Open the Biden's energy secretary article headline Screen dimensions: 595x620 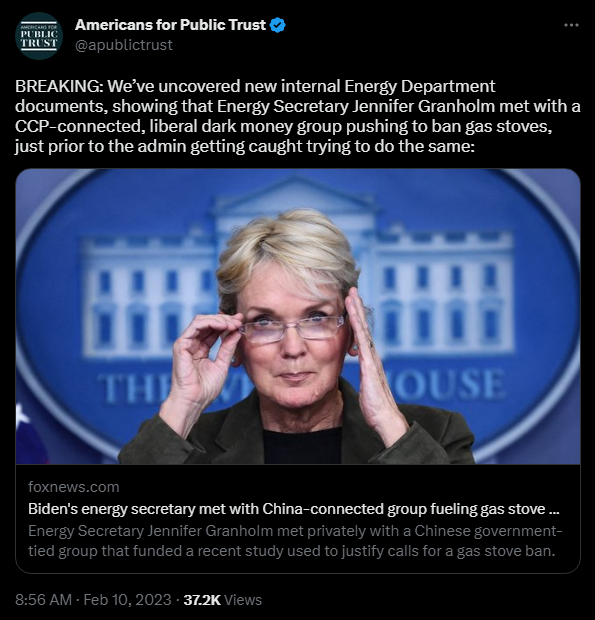coord(294,509)
